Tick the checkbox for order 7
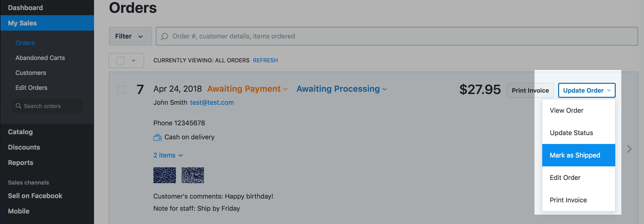 point(121,90)
